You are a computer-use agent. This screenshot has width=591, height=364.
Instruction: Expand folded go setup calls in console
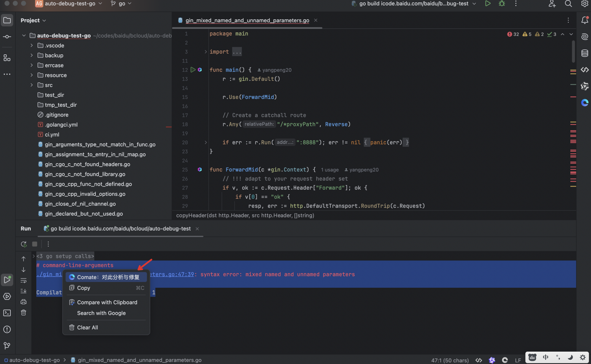(x=34, y=256)
